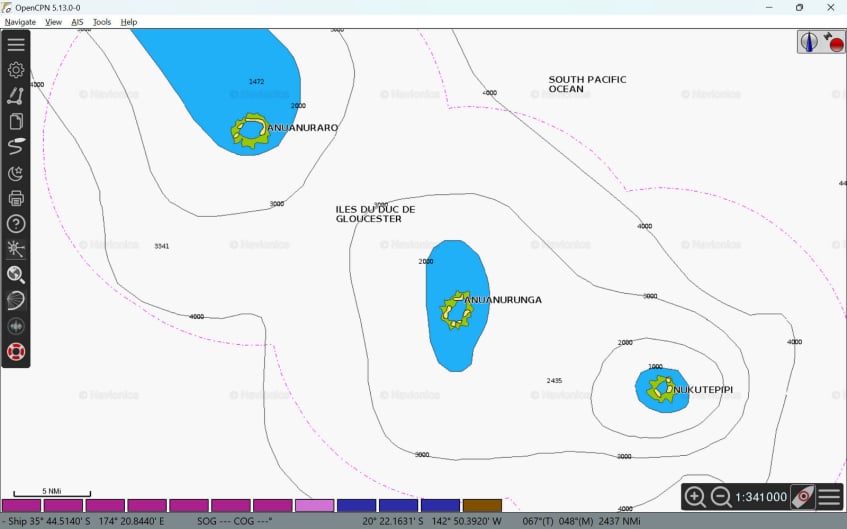Open the Options gear settings

[x=16, y=70]
